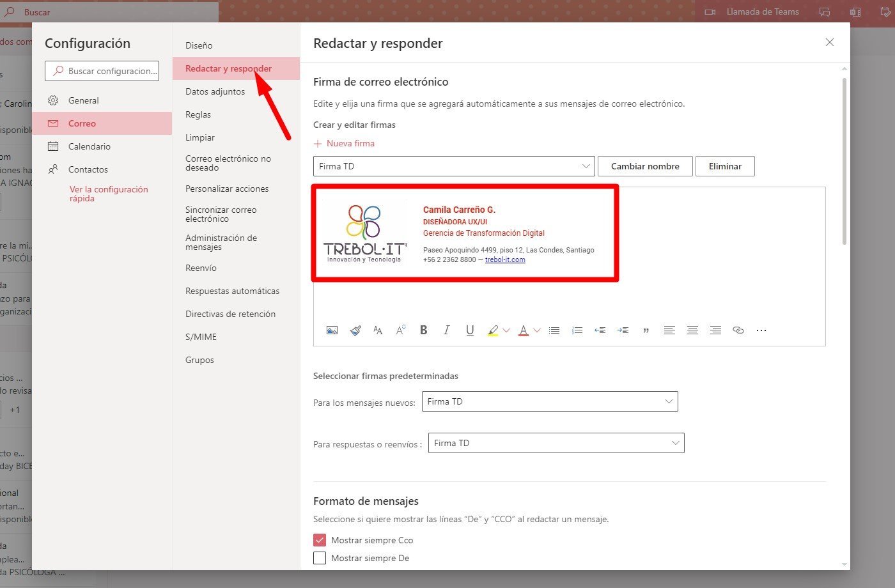Click trebol-it.com link in signature
The image size is (895, 588).
tap(505, 259)
